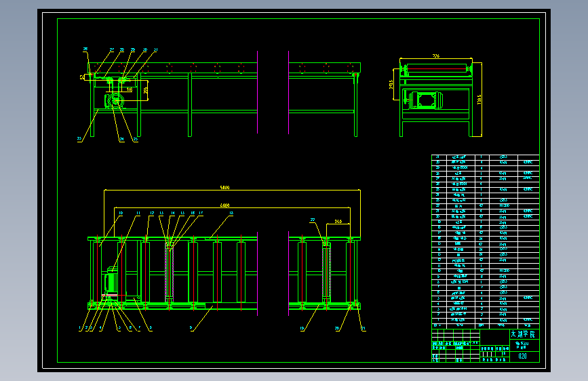This screenshot has height=381, width=588.
Task: Click the 346 dimension near callout 22
Action: click(x=338, y=221)
